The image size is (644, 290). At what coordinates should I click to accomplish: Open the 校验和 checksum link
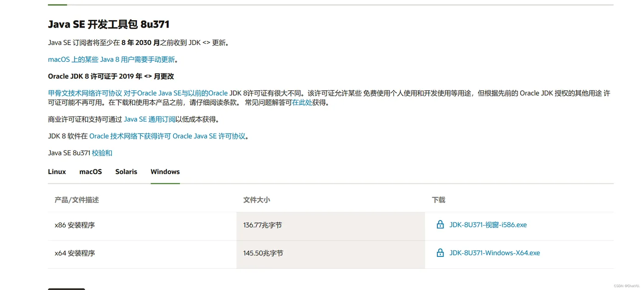tap(102, 153)
